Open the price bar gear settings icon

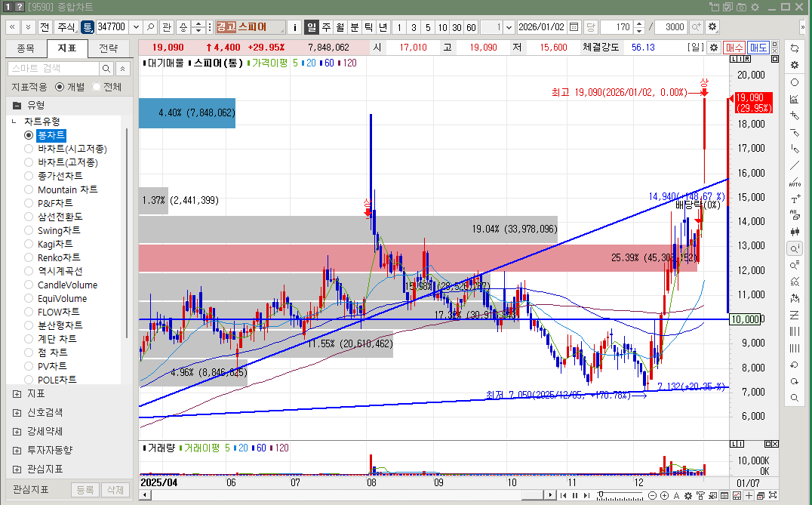click(714, 48)
